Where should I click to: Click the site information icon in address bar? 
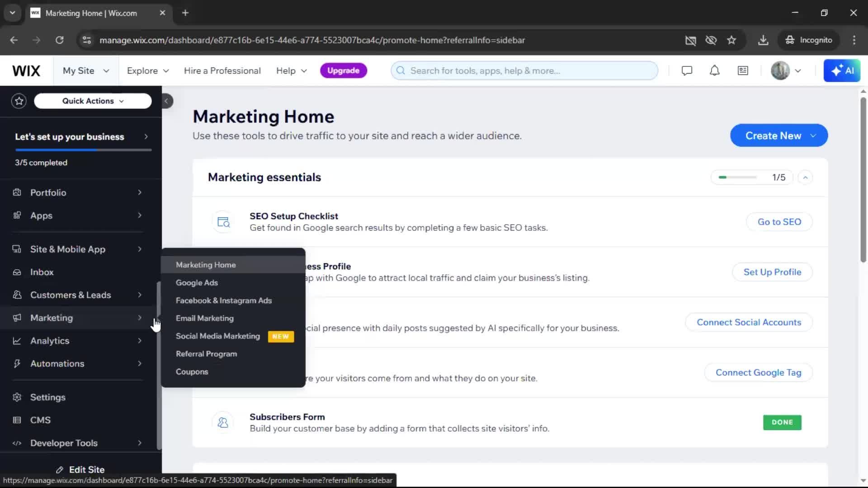[87, 40]
